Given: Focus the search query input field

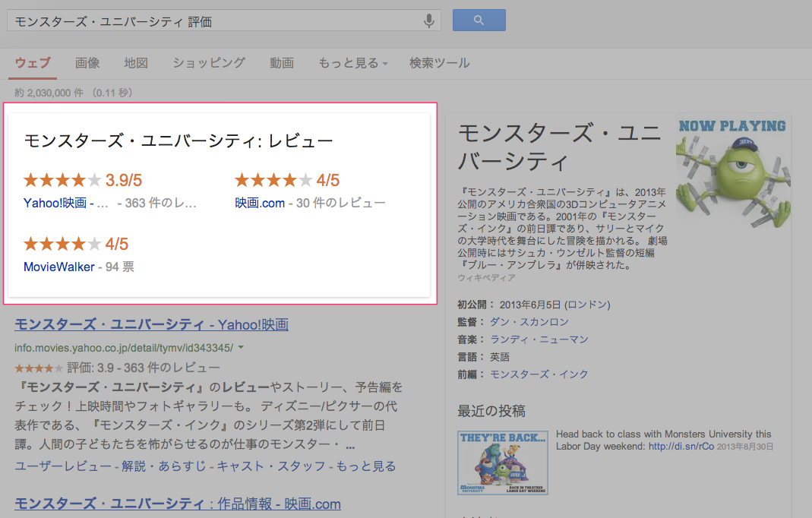Looking at the screenshot, I should [x=224, y=21].
